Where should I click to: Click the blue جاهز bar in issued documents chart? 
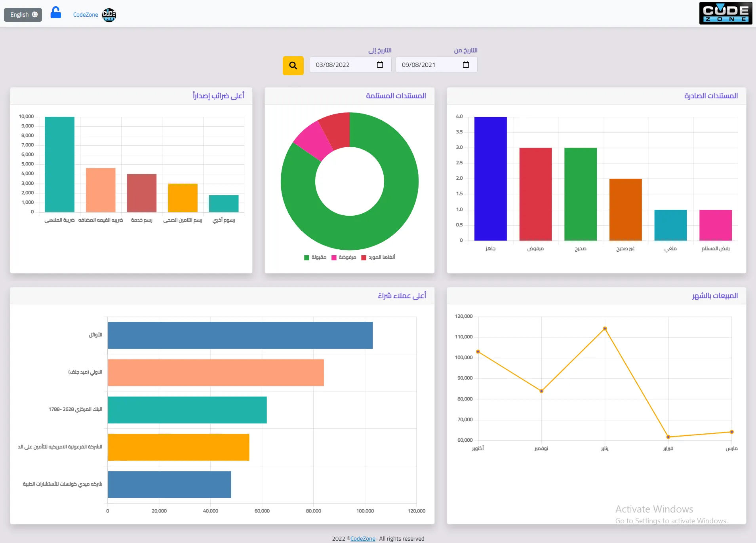click(490, 178)
